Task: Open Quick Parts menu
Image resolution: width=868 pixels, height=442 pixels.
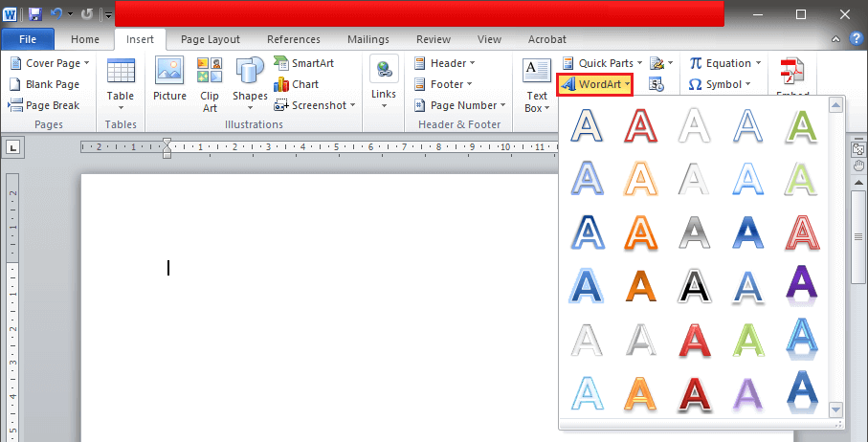Action: (602, 63)
